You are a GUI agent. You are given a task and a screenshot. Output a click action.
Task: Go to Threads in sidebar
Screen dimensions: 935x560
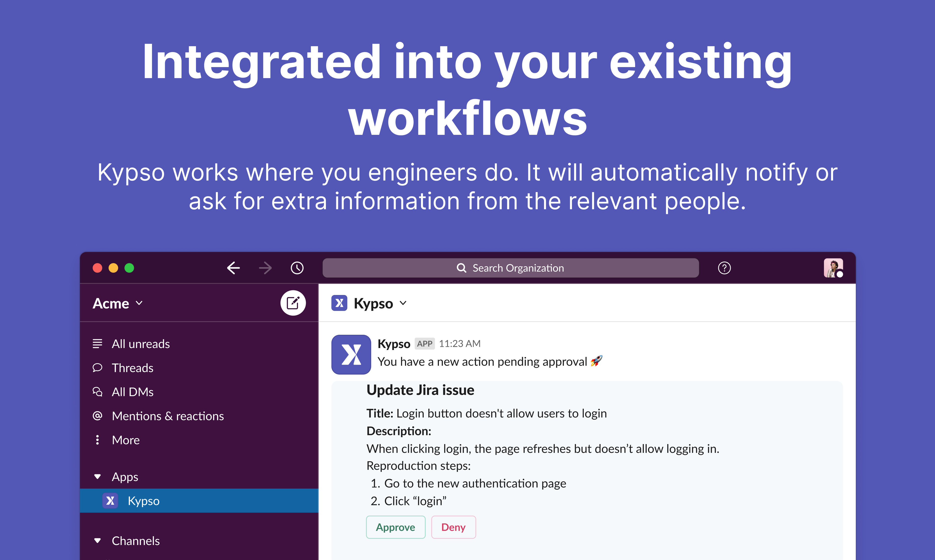click(132, 368)
